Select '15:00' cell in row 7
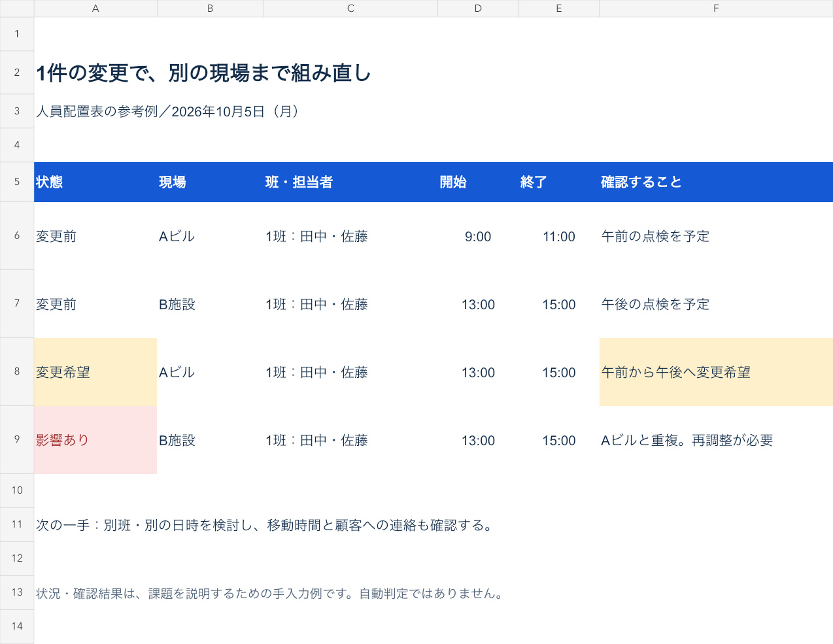This screenshot has height=644, width=833. tap(559, 304)
